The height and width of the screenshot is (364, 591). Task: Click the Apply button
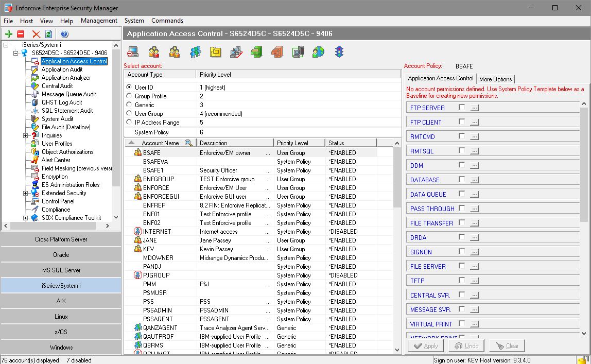pos(425,346)
